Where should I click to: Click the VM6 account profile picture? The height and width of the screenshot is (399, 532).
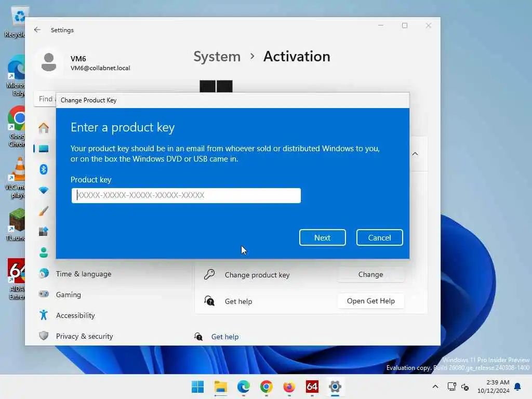(x=49, y=62)
